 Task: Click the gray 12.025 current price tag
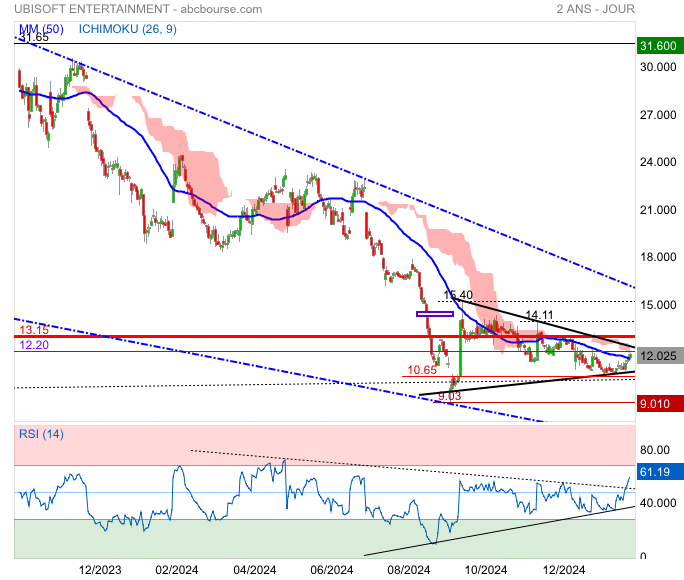(660, 356)
